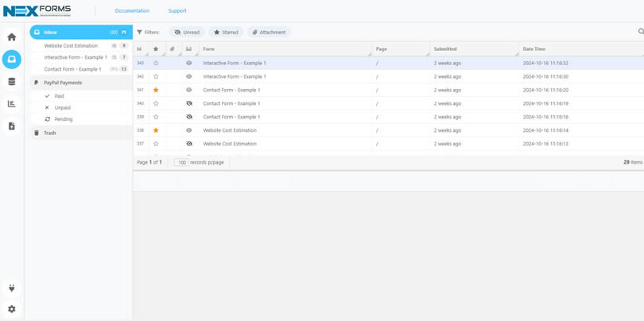The image size is (644, 321).
Task: Unstar entry 341
Action: [x=156, y=90]
